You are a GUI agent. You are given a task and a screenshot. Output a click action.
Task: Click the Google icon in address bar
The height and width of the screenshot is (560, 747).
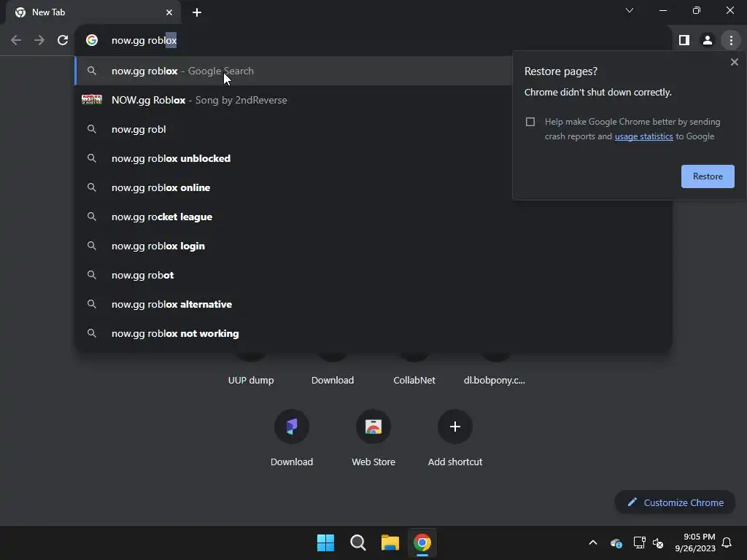92,41
